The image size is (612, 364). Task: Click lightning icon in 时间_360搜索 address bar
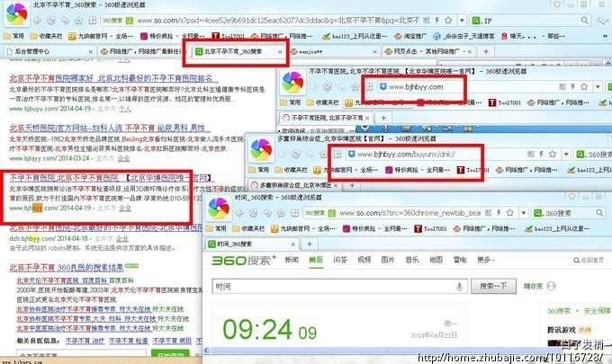coord(499,213)
